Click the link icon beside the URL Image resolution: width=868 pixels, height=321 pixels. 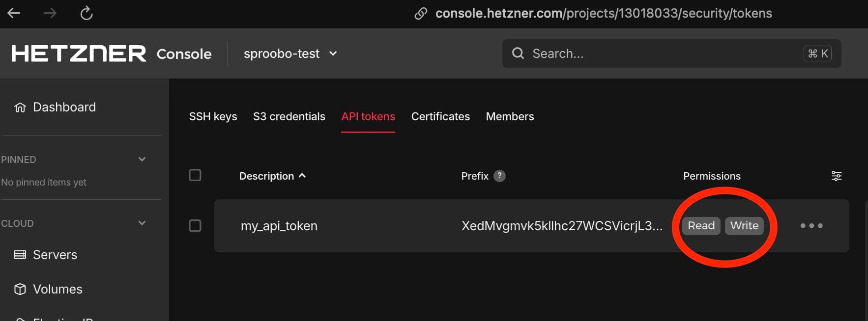[421, 13]
